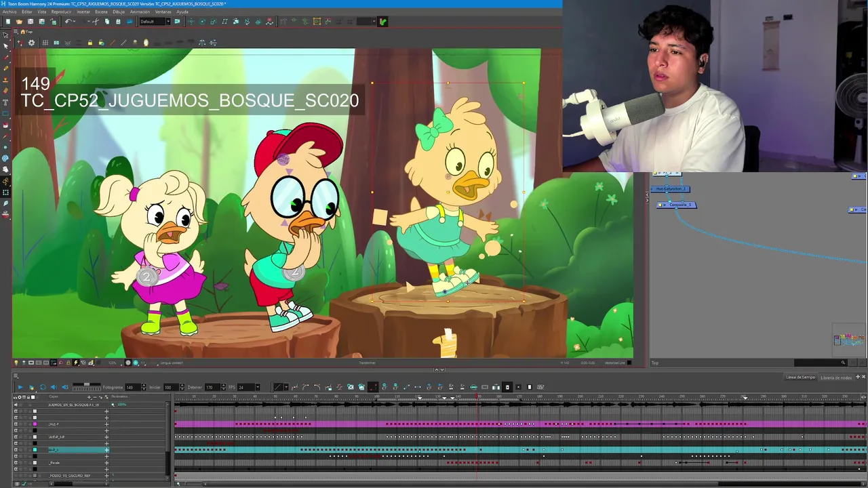Open the Top display menu in the camera view
The width and height of the screenshot is (868, 488).
(27, 32)
